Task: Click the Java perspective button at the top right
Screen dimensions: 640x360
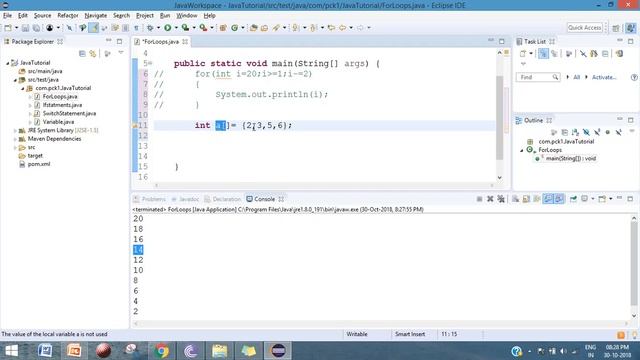Action: click(631, 28)
